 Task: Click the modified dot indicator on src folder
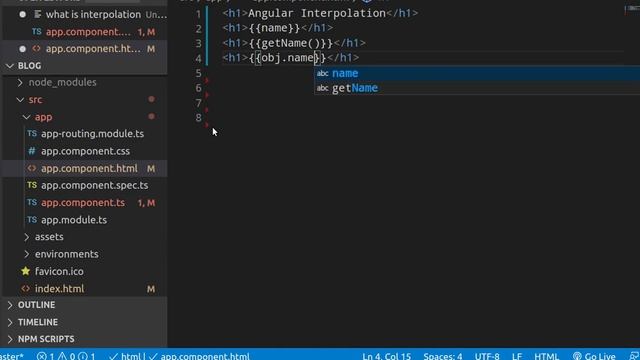(x=151, y=99)
